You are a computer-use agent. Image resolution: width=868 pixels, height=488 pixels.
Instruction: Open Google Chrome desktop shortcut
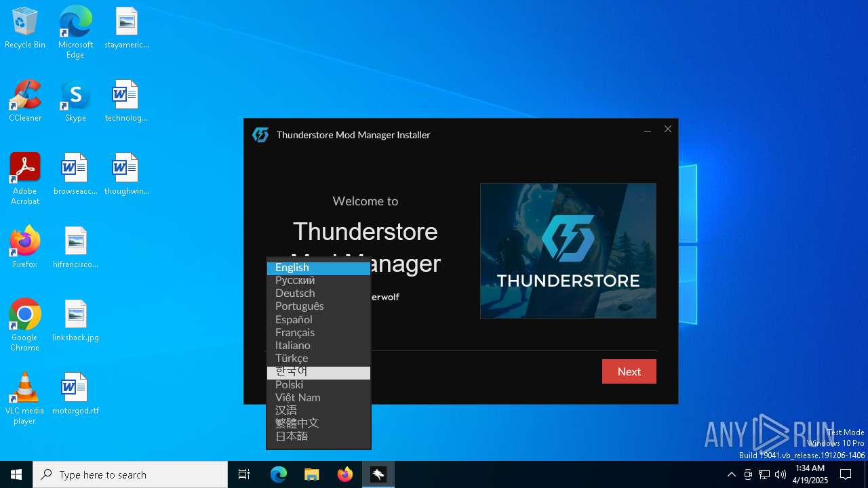coord(25,325)
